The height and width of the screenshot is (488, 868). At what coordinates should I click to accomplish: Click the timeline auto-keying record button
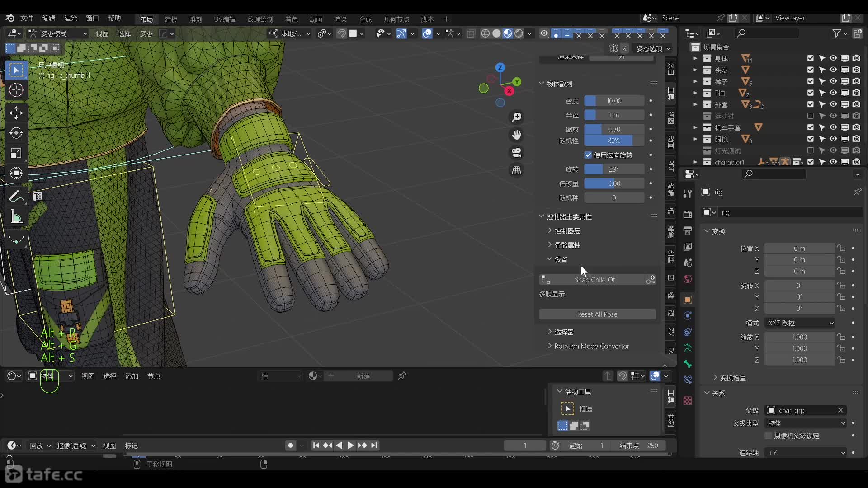coord(291,446)
